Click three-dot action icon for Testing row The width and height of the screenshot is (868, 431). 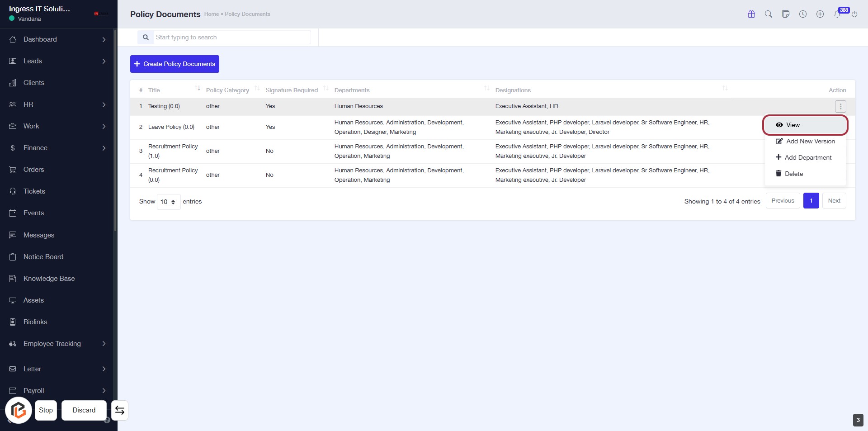tap(840, 106)
